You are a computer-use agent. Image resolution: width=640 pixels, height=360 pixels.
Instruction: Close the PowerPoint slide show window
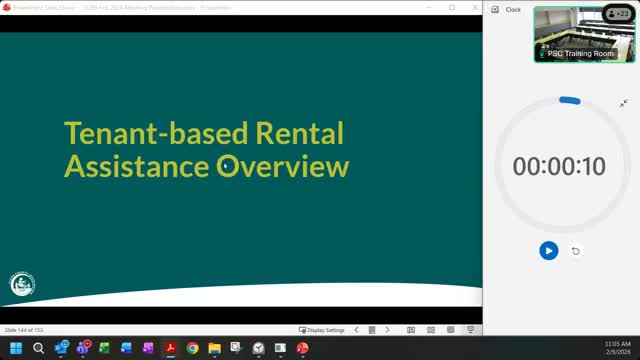475,7
